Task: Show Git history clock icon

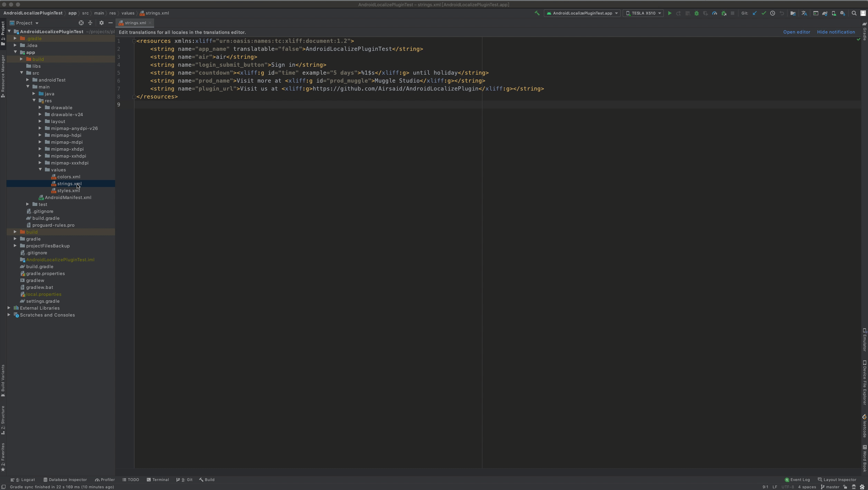Action: point(773,13)
